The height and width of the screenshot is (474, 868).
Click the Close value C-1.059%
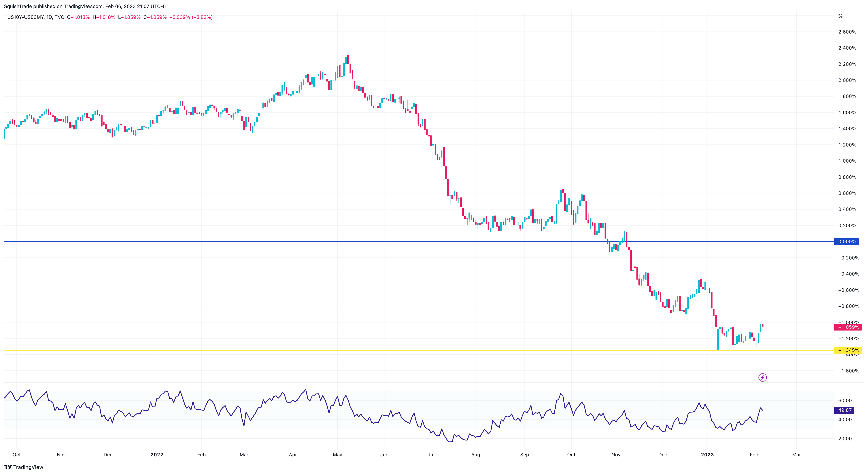coord(155,17)
